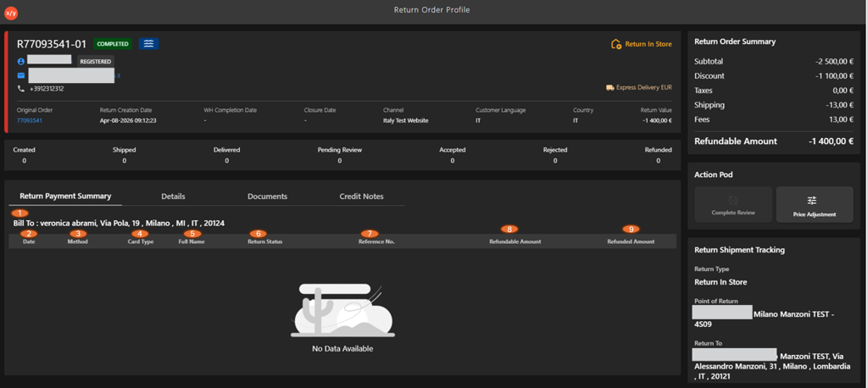
Task: Click the Full Name column header
Action: point(192,242)
